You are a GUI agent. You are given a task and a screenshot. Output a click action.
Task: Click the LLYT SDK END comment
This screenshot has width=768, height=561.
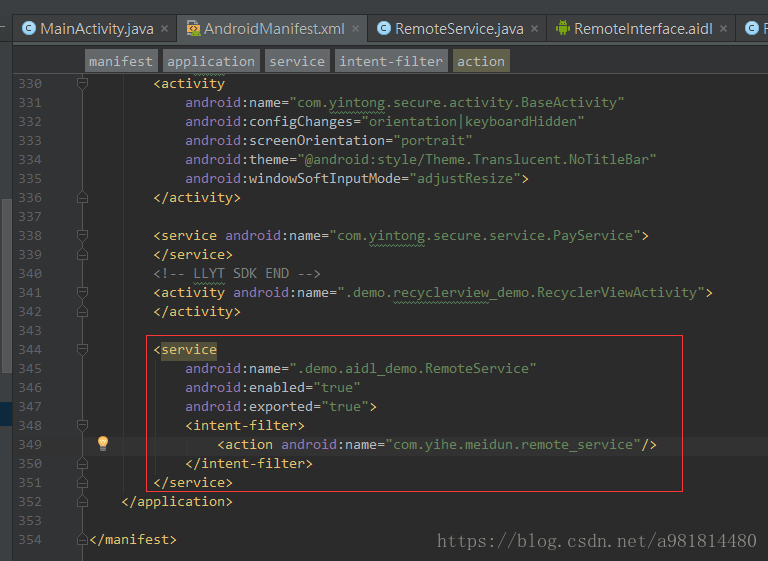click(237, 273)
